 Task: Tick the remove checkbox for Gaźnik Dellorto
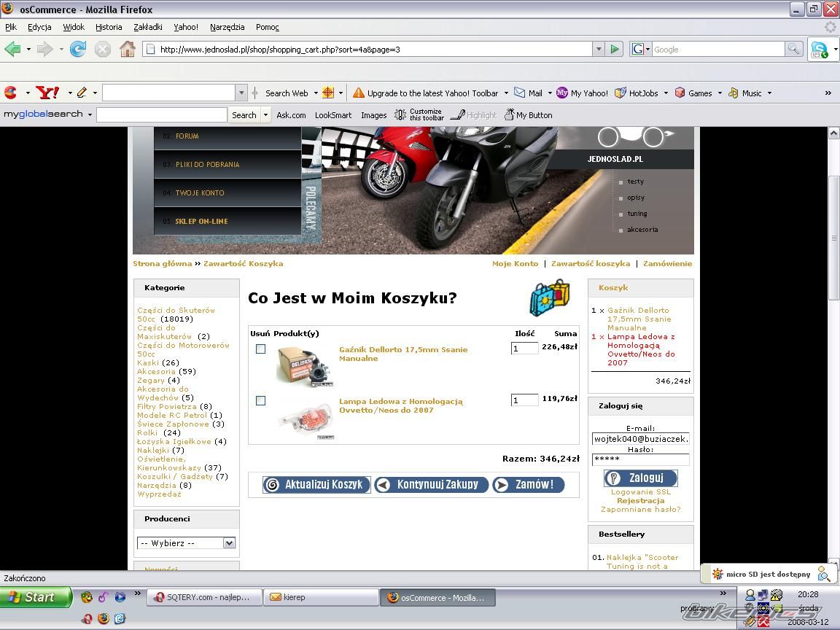tap(261, 349)
